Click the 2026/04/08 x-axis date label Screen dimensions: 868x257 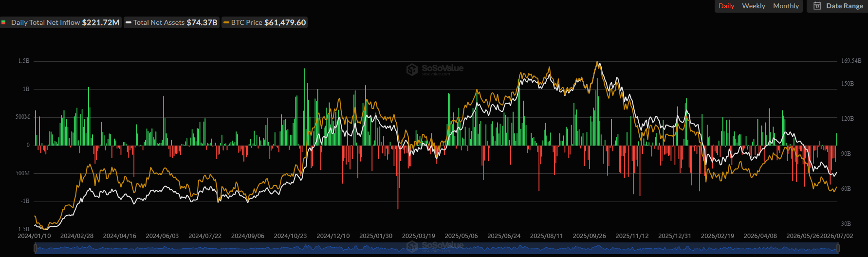pos(760,236)
